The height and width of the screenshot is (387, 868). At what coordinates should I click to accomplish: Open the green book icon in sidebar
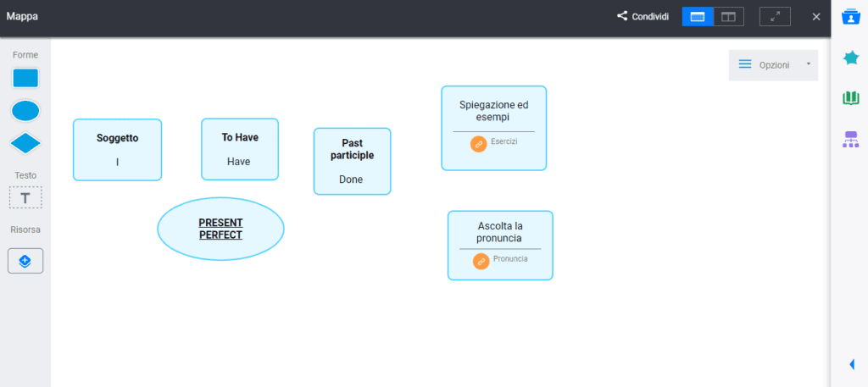[850, 98]
